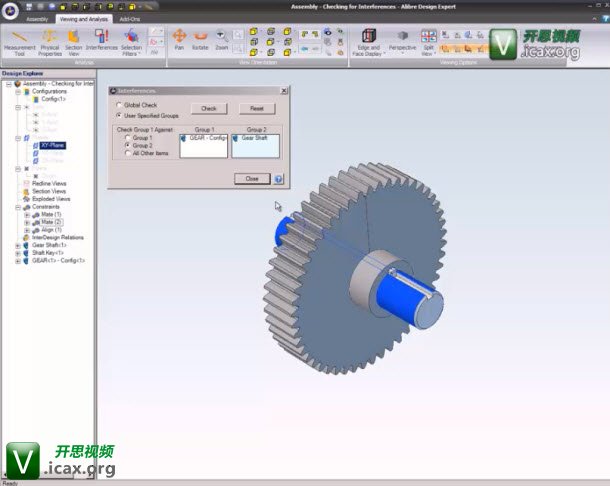Open the Alibre application menu orb
The image size is (610, 486).
[10, 11]
